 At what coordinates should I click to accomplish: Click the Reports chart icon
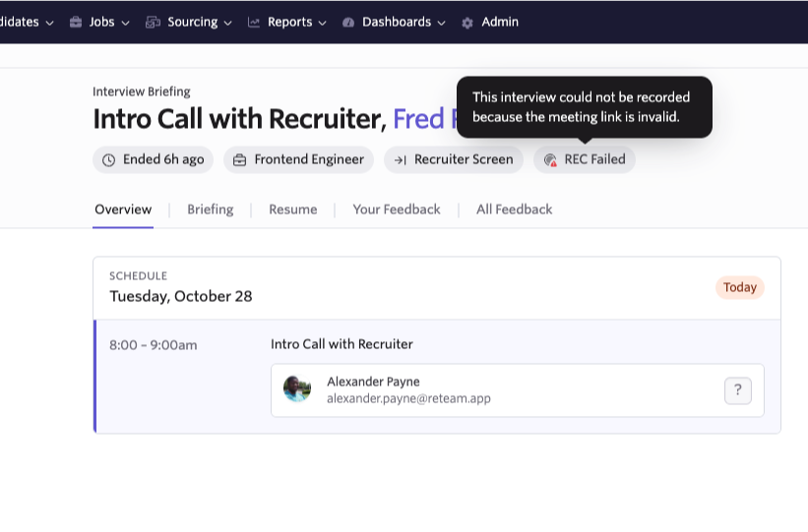(x=254, y=23)
